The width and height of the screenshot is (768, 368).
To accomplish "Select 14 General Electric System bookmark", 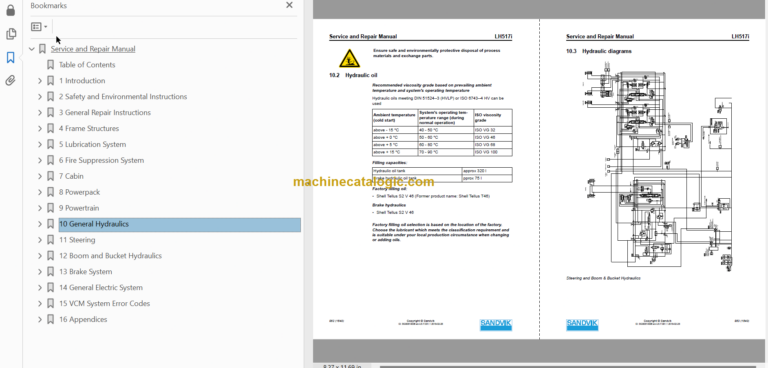I will coord(101,288).
